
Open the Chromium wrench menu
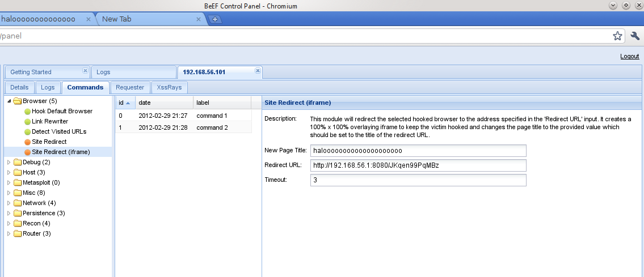tap(635, 36)
